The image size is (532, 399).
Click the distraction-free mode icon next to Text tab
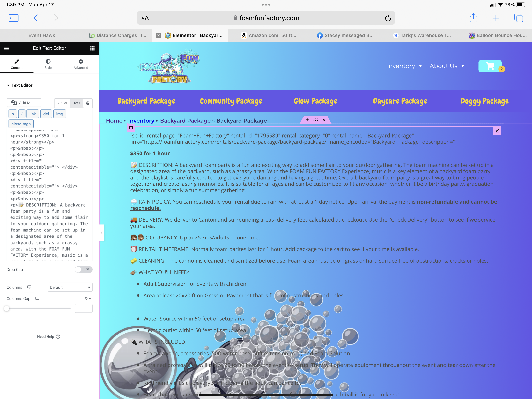[88, 103]
